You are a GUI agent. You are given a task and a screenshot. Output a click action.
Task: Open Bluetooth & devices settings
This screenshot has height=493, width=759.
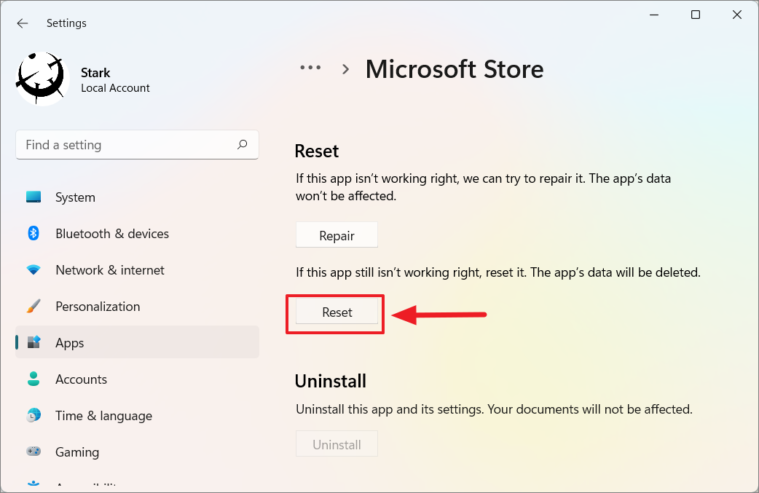click(x=137, y=233)
